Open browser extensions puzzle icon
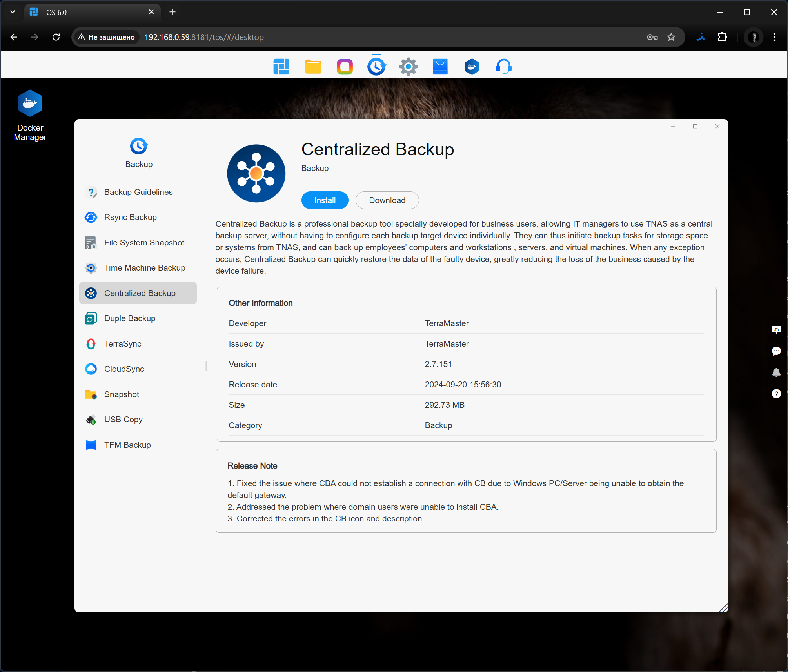Screen dimensions: 788x672 pyautogui.click(x=722, y=37)
